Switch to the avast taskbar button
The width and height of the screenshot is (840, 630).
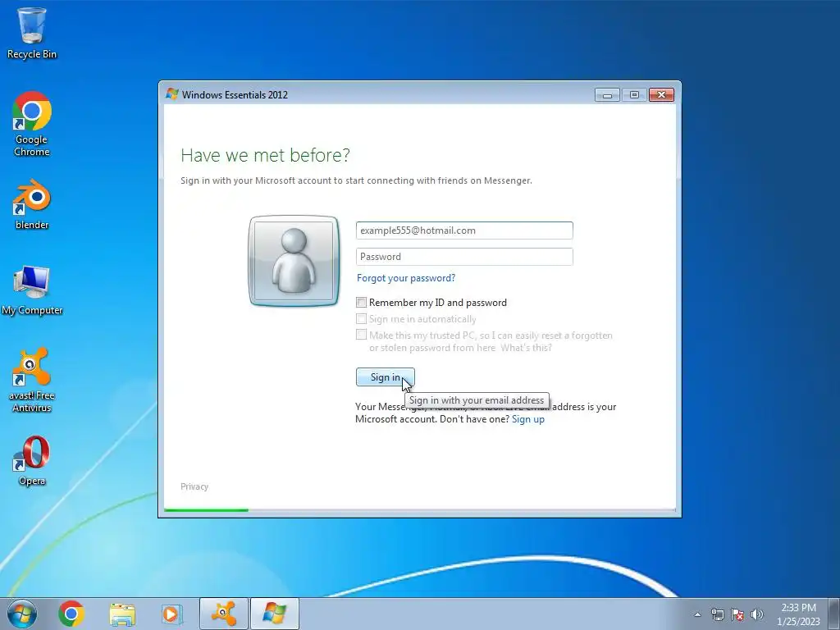tap(224, 614)
